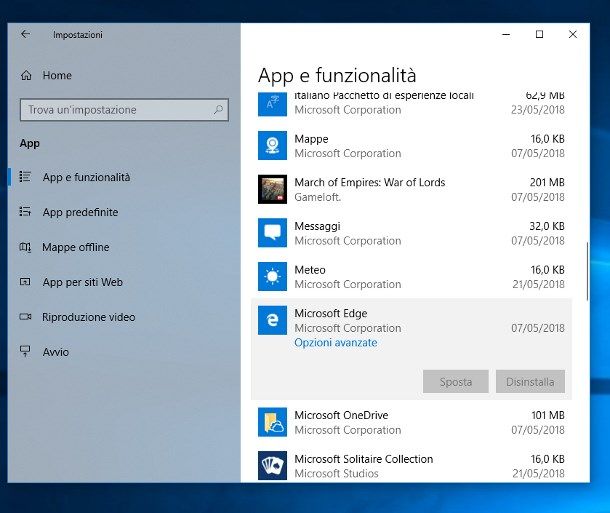610x513 pixels.
Task: Click the Mappe offline map icon
Action: tap(25, 247)
